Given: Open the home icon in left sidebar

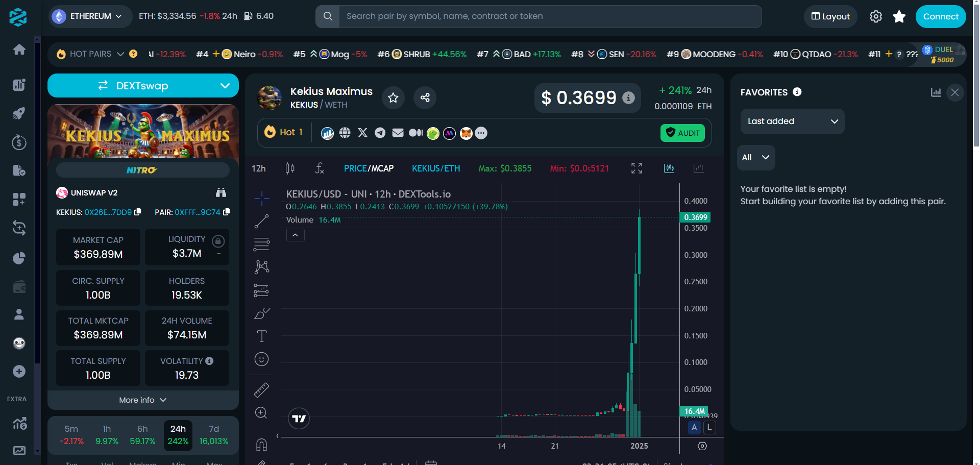Looking at the screenshot, I should tap(19, 50).
